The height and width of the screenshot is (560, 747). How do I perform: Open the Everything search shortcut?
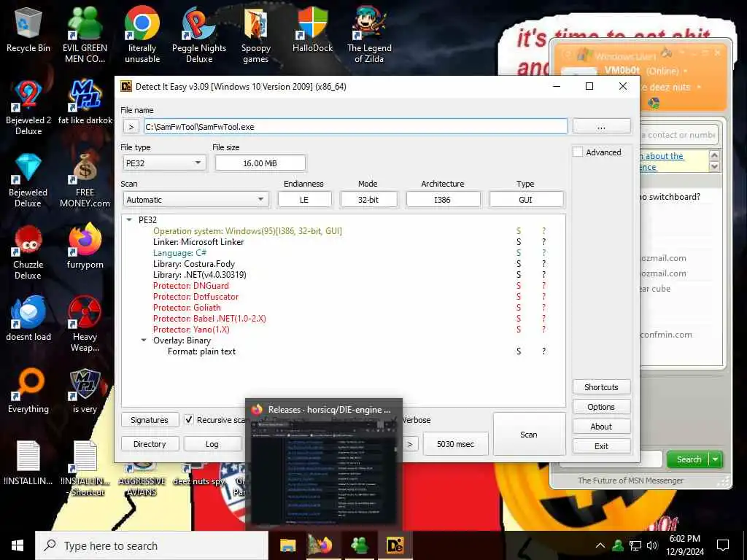(28, 391)
